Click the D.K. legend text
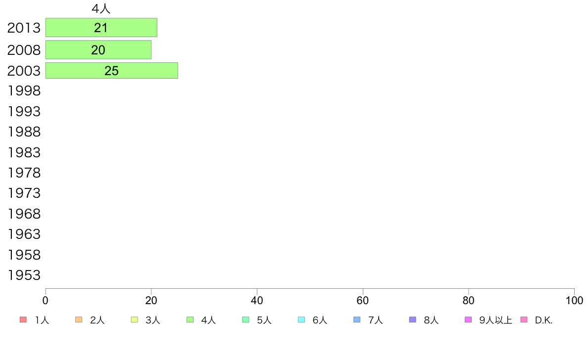 tap(544, 320)
